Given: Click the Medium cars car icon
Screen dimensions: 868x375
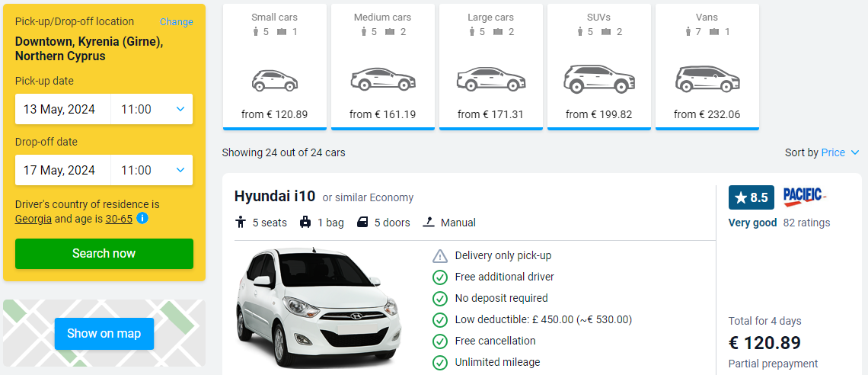Looking at the screenshot, I should coord(382,79).
